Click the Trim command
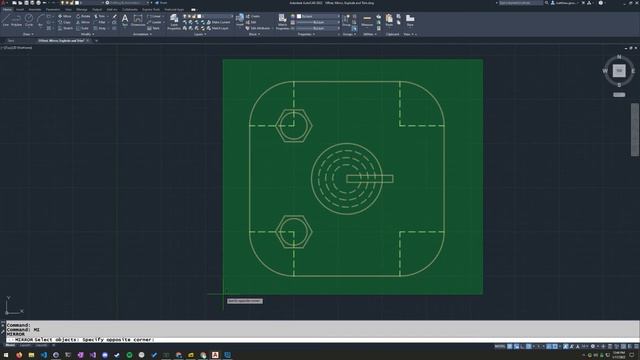This screenshot has width=640, height=360. 100,16
